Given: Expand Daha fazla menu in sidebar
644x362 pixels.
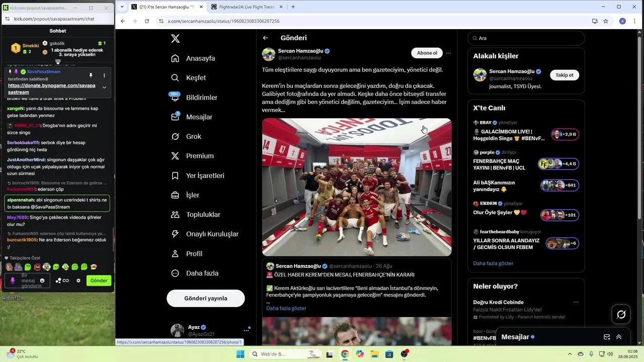Looking at the screenshot, I should 195,274.
